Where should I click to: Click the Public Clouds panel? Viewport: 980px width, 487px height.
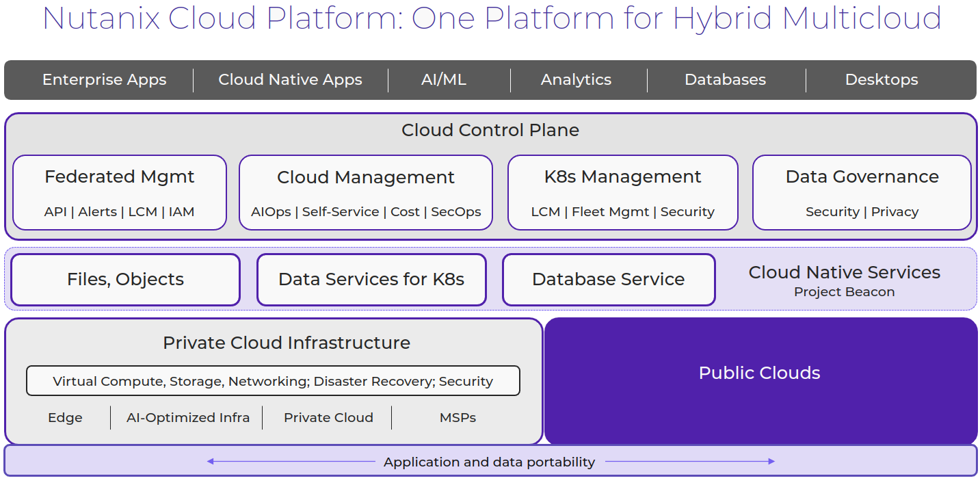[x=759, y=373]
